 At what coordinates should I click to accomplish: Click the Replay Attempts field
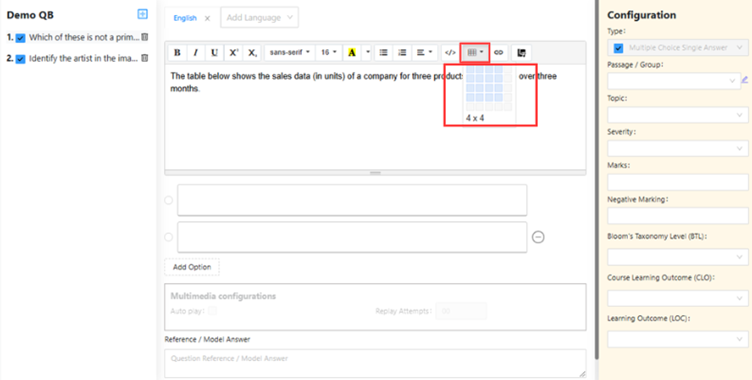(x=461, y=311)
